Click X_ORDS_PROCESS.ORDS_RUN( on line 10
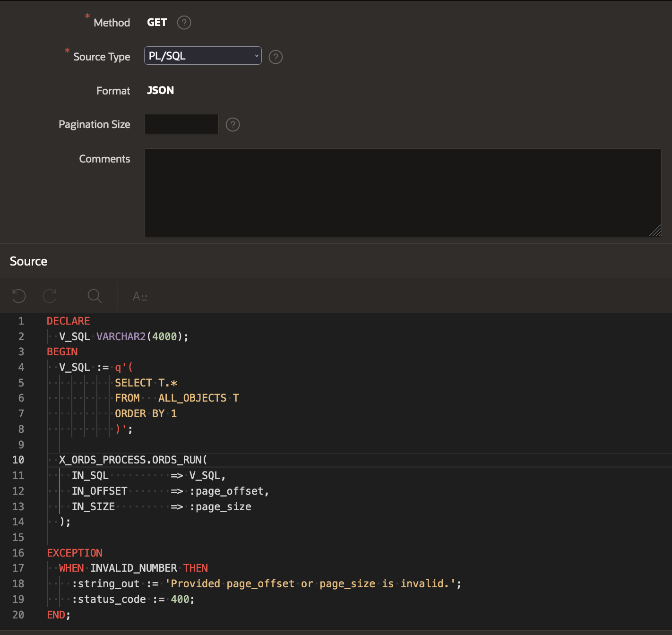The width and height of the screenshot is (672, 635). click(x=133, y=460)
